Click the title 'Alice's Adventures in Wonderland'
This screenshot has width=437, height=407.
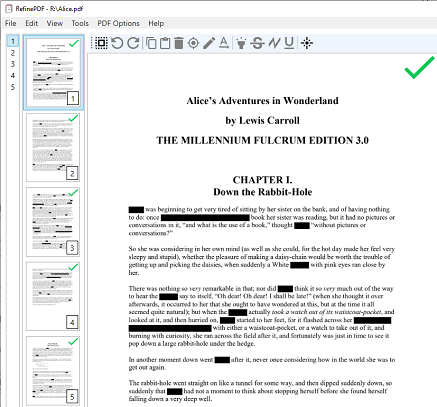(262, 101)
